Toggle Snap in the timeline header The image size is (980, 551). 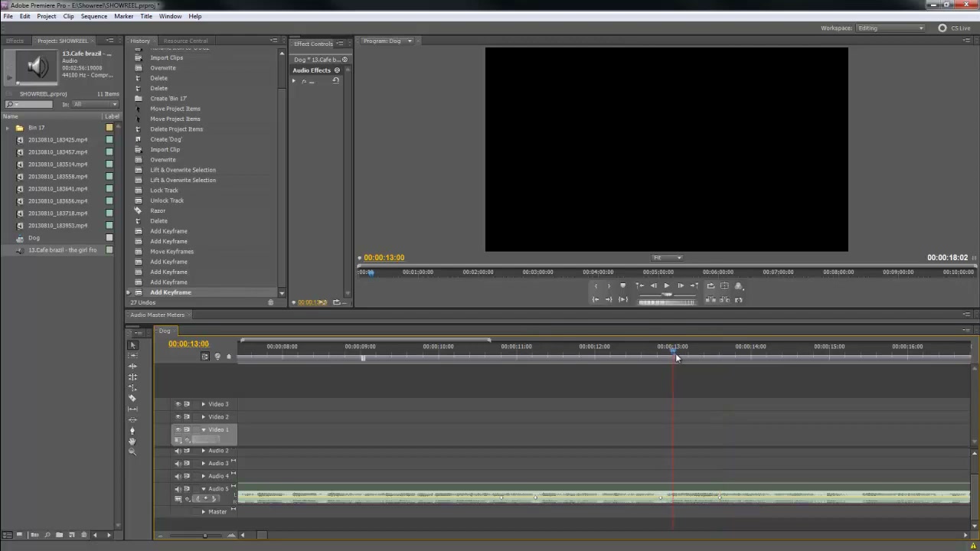204,356
